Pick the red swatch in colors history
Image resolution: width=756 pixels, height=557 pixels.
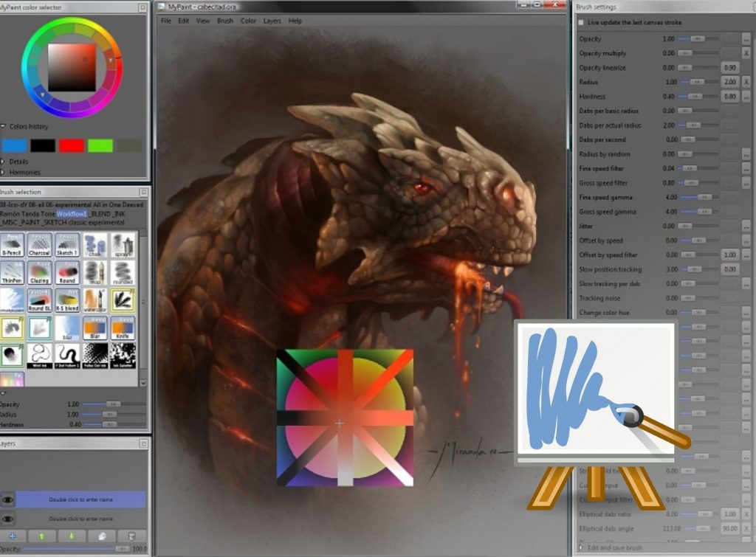[x=71, y=145]
